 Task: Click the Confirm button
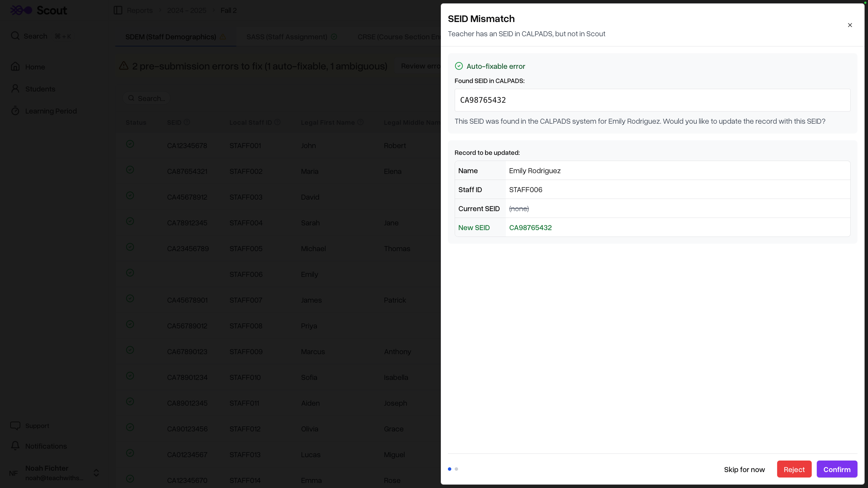(x=836, y=469)
